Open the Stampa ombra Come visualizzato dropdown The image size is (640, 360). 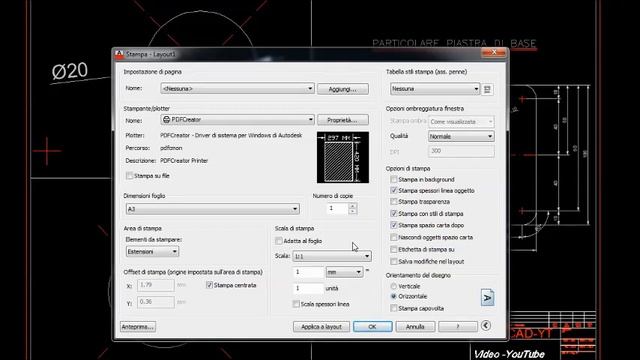tap(461, 122)
